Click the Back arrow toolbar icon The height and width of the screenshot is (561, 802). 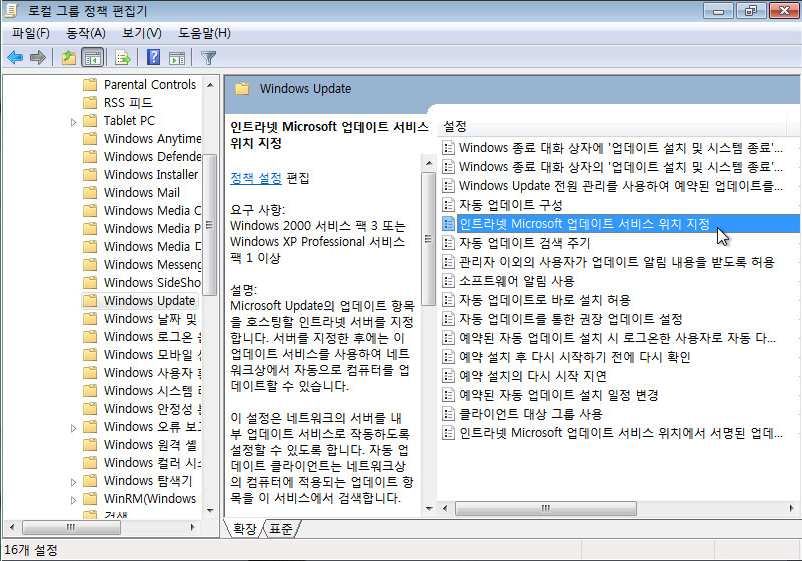click(x=15, y=57)
